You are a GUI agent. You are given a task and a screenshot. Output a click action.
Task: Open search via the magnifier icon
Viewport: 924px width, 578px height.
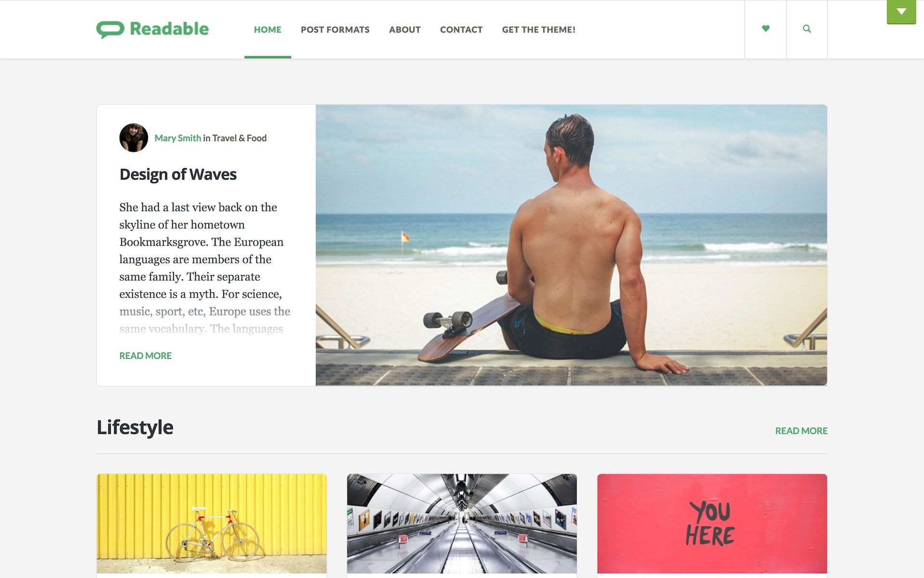807,29
